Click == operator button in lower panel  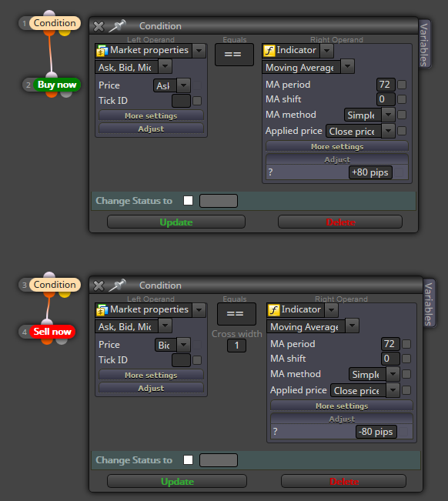click(236, 314)
